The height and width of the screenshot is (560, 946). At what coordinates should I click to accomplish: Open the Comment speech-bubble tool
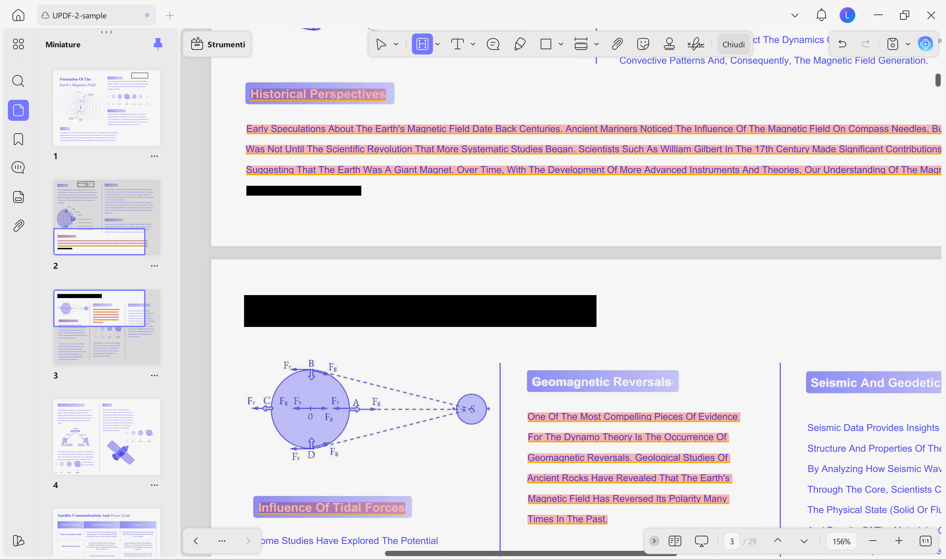[493, 44]
